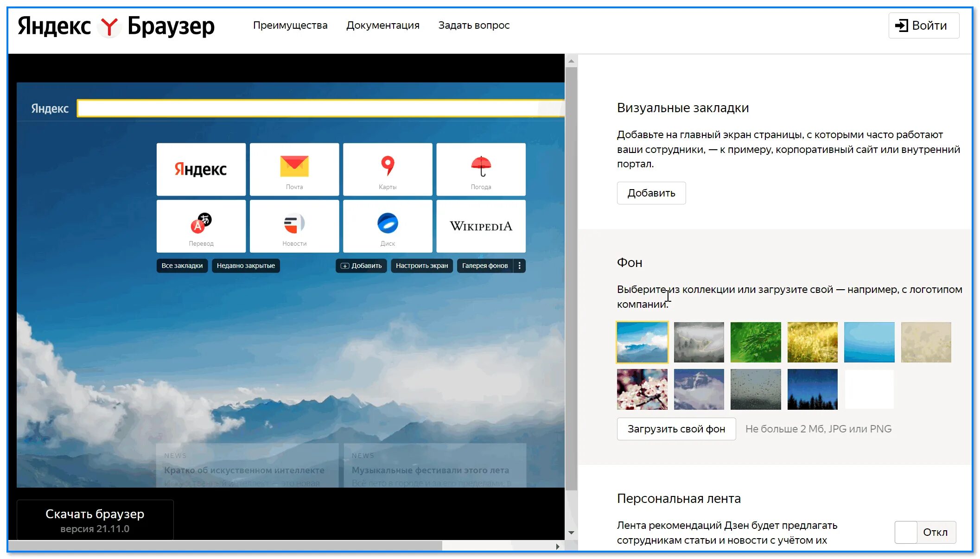
Task: Click the Yandex search input field
Action: (321, 108)
